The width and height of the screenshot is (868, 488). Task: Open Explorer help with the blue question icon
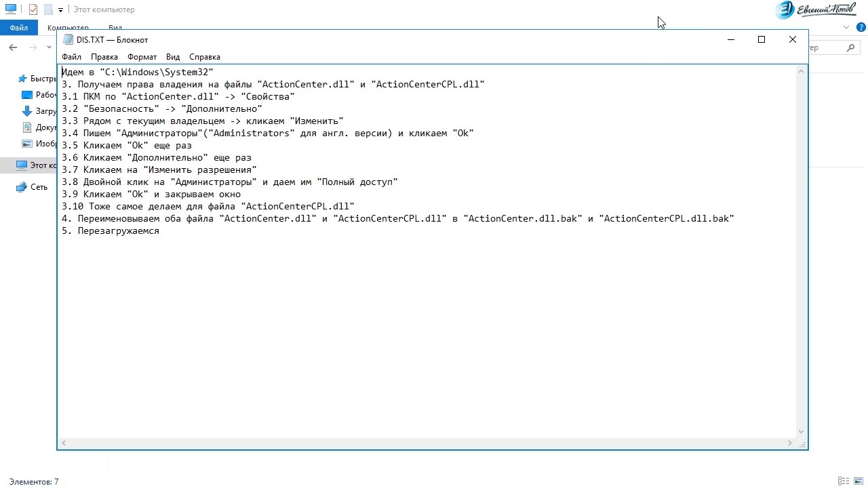pyautogui.click(x=861, y=27)
